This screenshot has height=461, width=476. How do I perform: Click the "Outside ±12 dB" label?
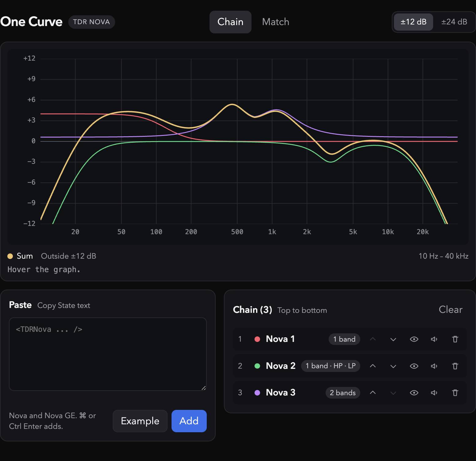69,256
